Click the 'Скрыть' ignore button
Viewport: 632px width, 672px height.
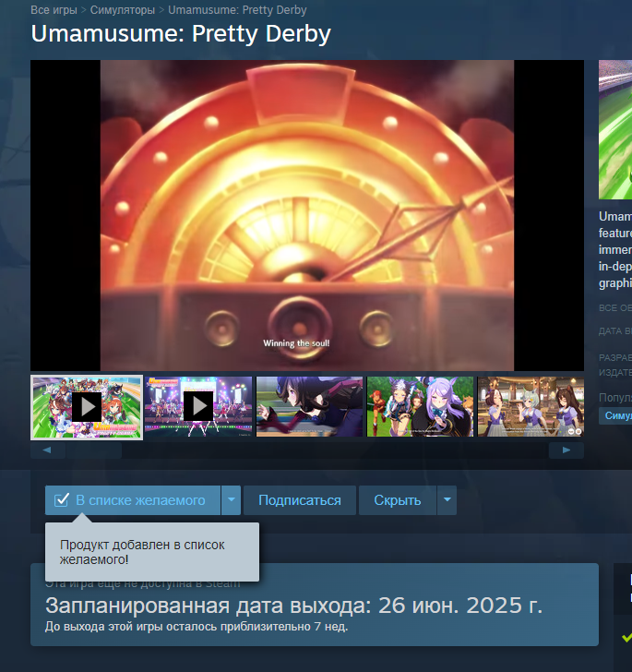pos(398,500)
